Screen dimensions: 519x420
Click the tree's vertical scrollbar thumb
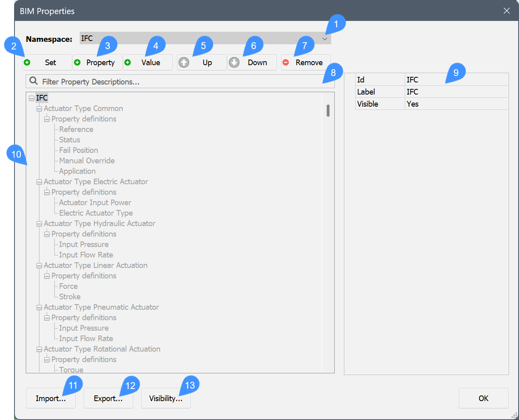(x=328, y=111)
